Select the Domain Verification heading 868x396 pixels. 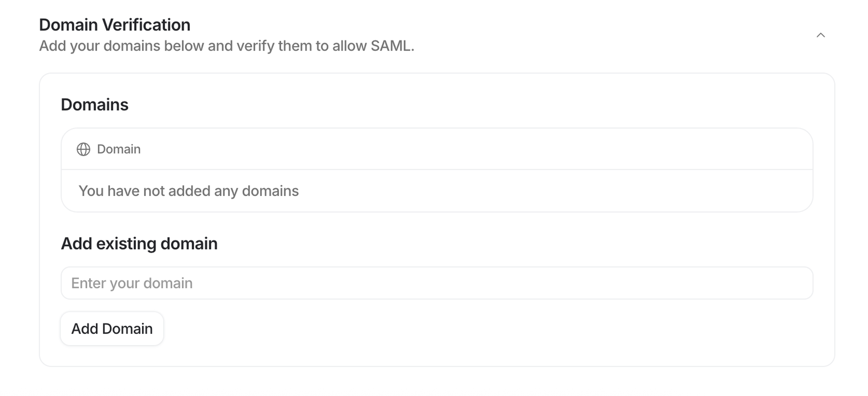click(x=115, y=25)
